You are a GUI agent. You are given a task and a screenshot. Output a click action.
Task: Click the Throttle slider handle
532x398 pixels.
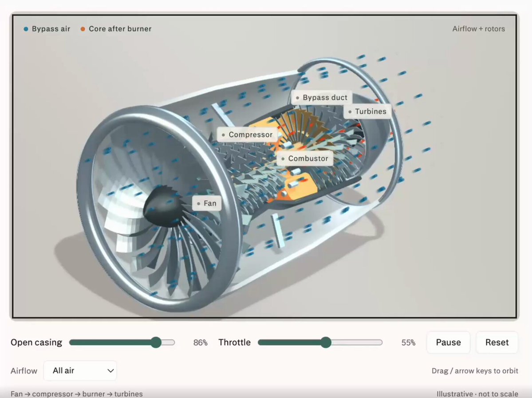326,343
